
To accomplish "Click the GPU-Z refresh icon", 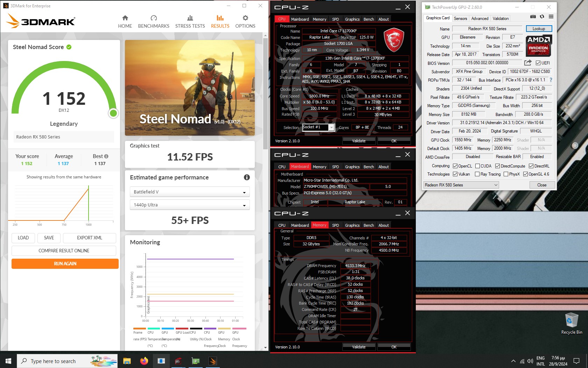I will click(542, 16).
